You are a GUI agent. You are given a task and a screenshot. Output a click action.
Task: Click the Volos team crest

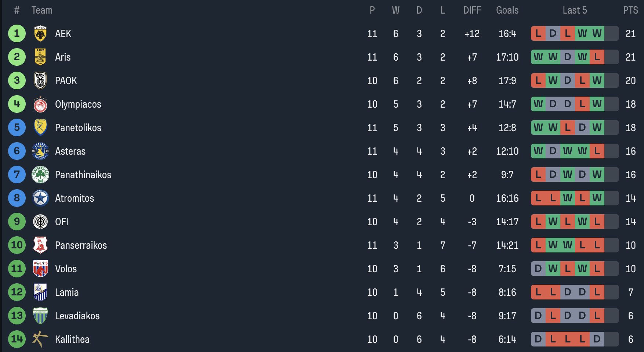[x=40, y=269]
